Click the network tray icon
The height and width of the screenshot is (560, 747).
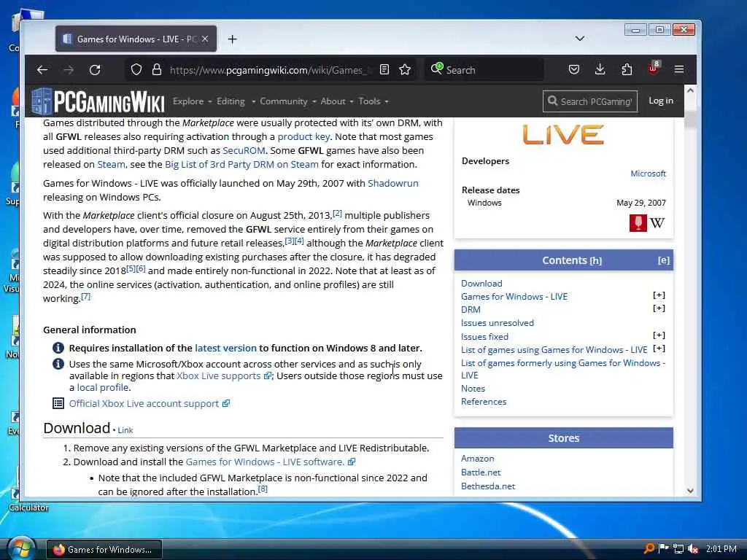pyautogui.click(x=678, y=549)
